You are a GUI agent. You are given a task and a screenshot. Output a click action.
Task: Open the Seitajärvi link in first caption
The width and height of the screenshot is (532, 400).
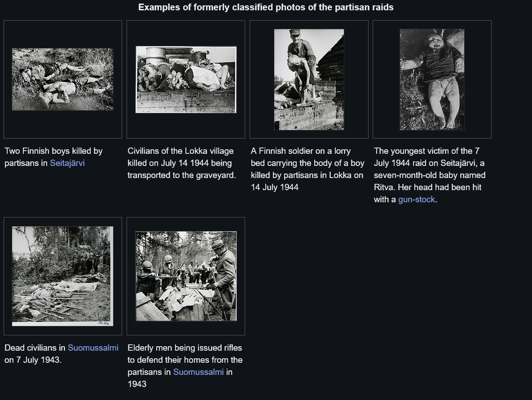coord(67,163)
